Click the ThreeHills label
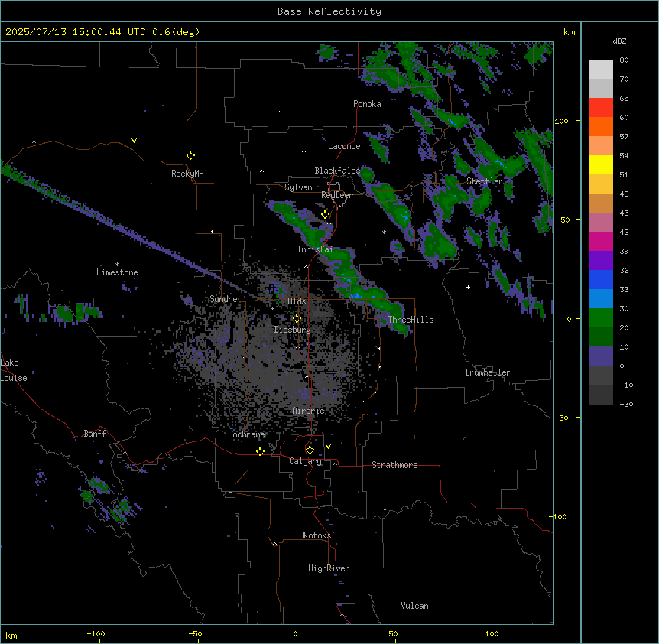This screenshot has width=659, height=644. (411, 320)
